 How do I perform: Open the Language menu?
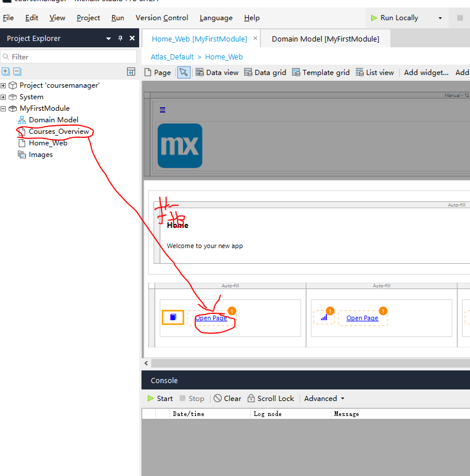coord(216,18)
